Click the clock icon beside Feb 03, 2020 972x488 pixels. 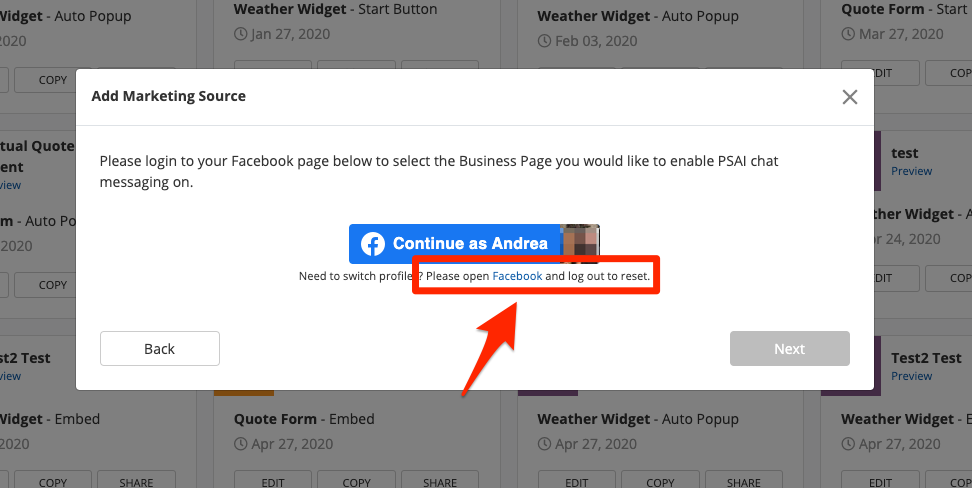pyautogui.click(x=544, y=41)
